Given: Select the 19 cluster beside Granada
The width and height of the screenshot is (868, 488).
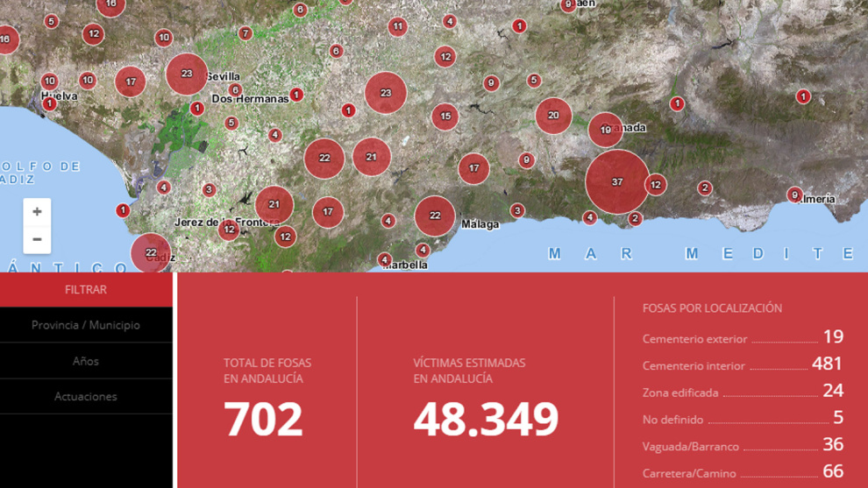Looking at the screenshot, I should pyautogui.click(x=605, y=131).
